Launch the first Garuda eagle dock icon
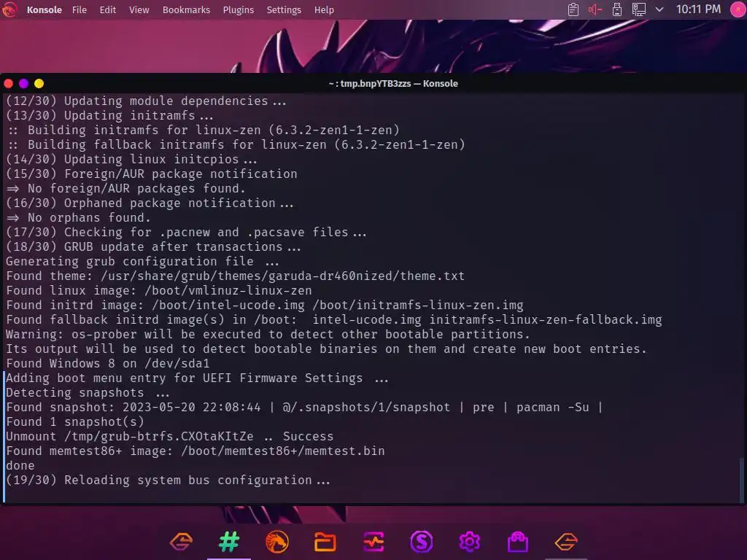Image resolution: width=747 pixels, height=560 pixels. click(181, 542)
